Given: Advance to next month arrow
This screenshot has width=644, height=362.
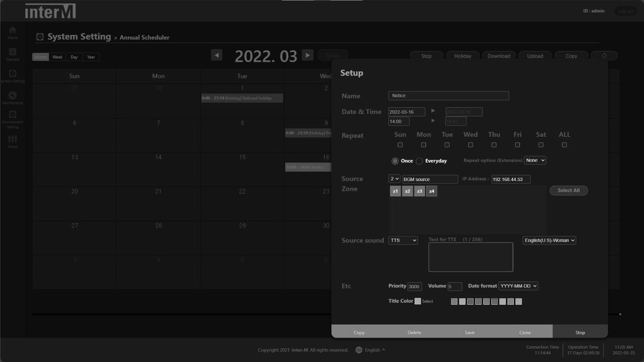Looking at the screenshot, I should 307,55.
